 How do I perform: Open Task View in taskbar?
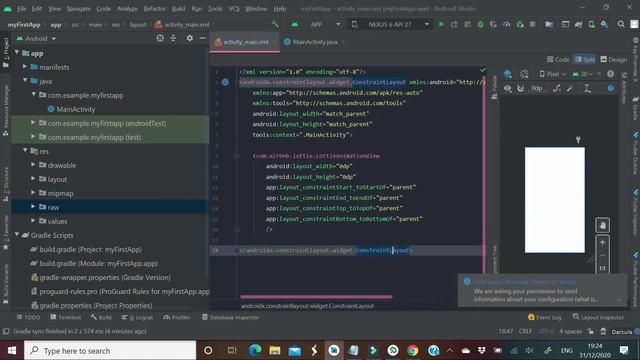pyautogui.click(x=232, y=350)
